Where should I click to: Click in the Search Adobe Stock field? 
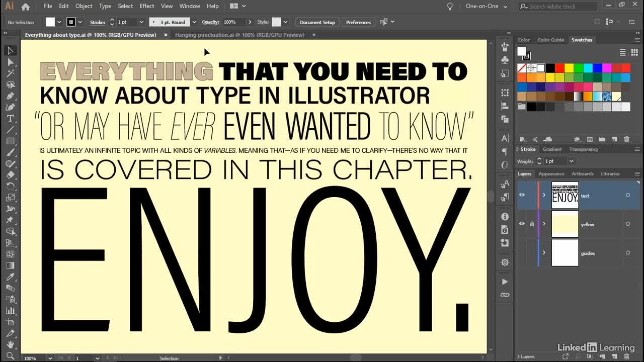[x=558, y=7]
